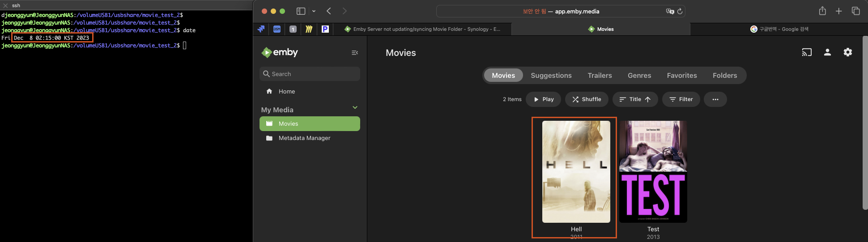Open the three-dots more options button
Image resolution: width=868 pixels, height=242 pixels.
(x=715, y=99)
